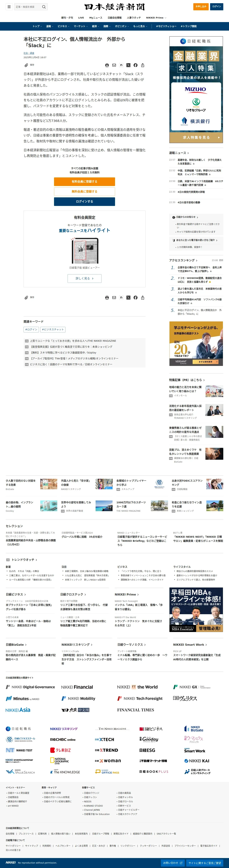This screenshot has width=229, height=868.
Task: Open the #トランプ関税 hashtag link
Action: (189, 26)
